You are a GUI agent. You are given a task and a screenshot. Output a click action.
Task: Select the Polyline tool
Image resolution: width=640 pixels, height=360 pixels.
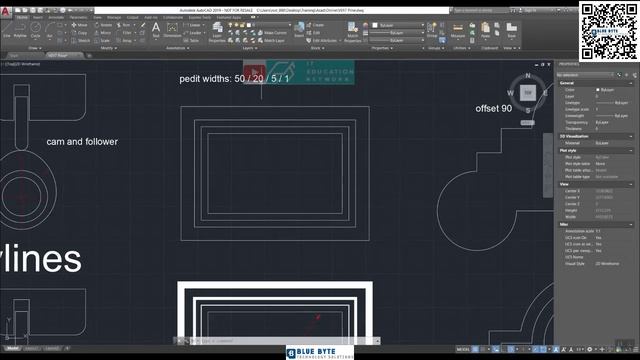[20, 31]
